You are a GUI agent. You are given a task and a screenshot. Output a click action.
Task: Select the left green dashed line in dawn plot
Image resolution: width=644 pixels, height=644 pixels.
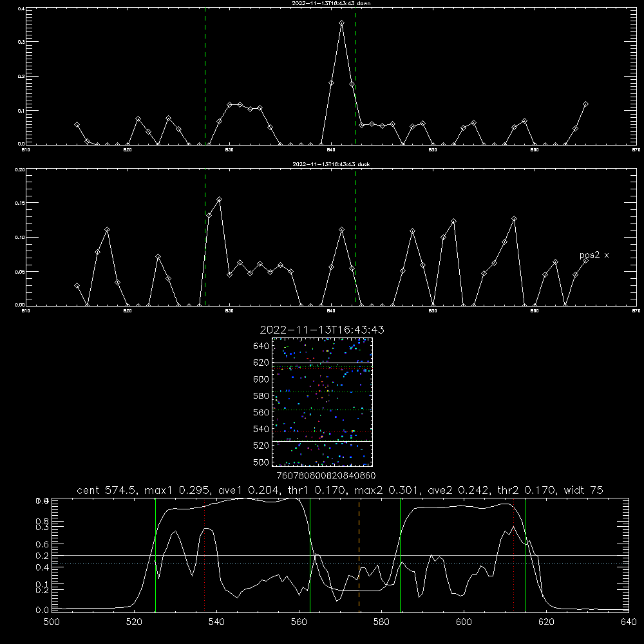pos(205,76)
